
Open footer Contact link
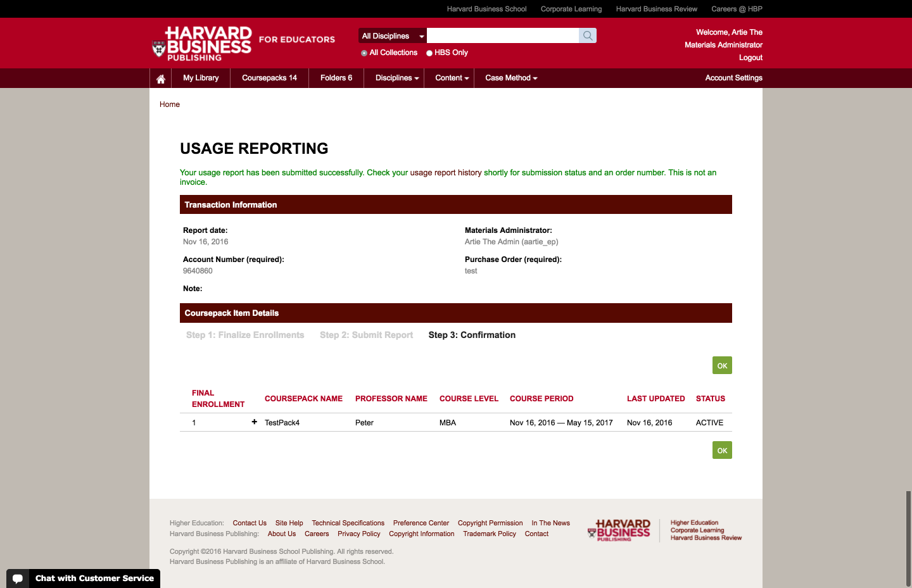[536, 534]
